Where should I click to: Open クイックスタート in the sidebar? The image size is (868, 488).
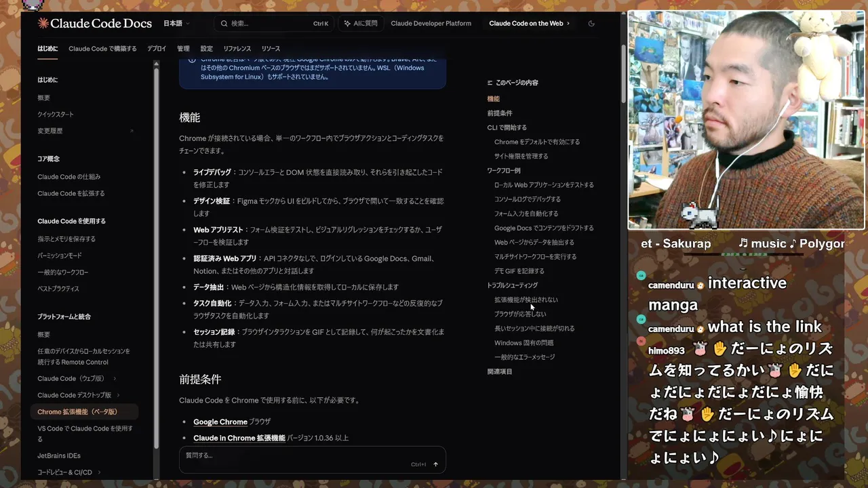(x=56, y=115)
